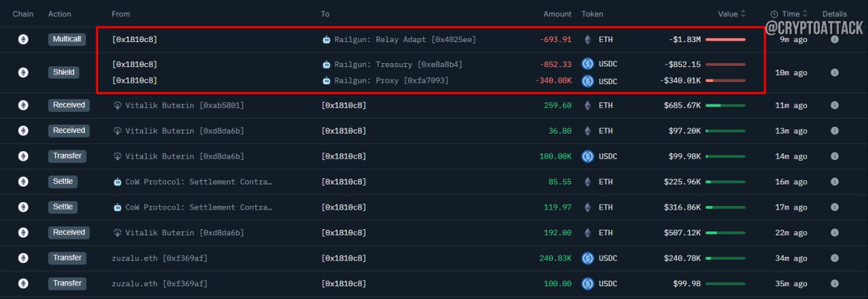Viewport: 868px width, 299px height.
Task: Open Vitalik Buterin link in the 36.80 ETH row
Action: click(184, 131)
